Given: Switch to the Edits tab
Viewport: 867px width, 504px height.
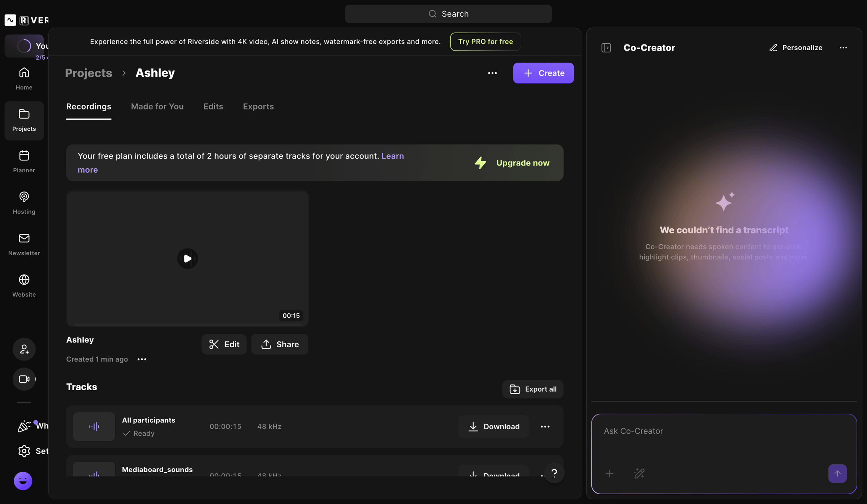Looking at the screenshot, I should 213,107.
